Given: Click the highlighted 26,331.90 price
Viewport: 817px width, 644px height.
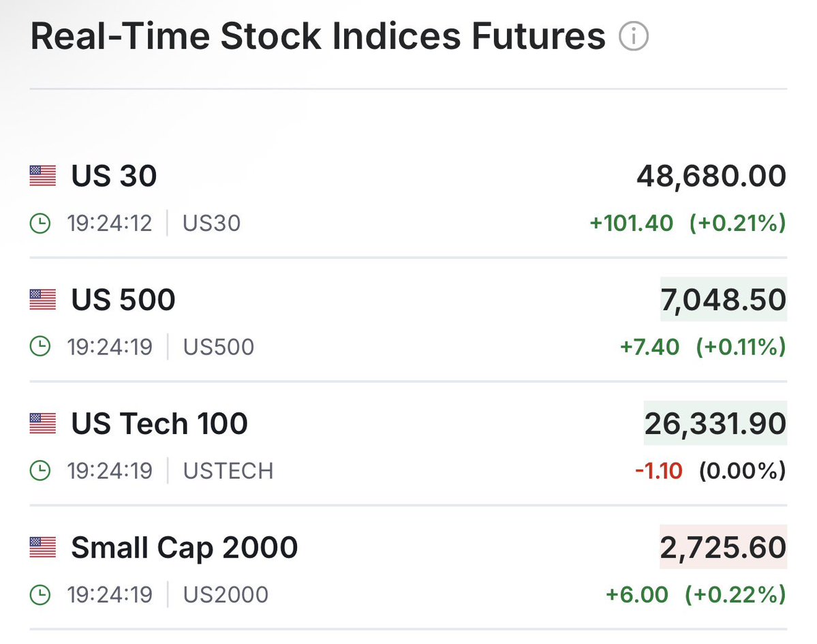Looking at the screenshot, I should coord(715,424).
